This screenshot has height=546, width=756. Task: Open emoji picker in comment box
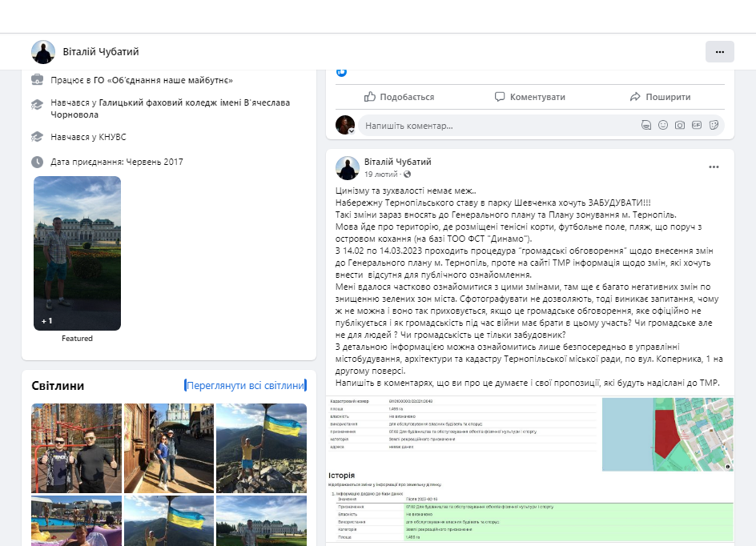pos(663,126)
